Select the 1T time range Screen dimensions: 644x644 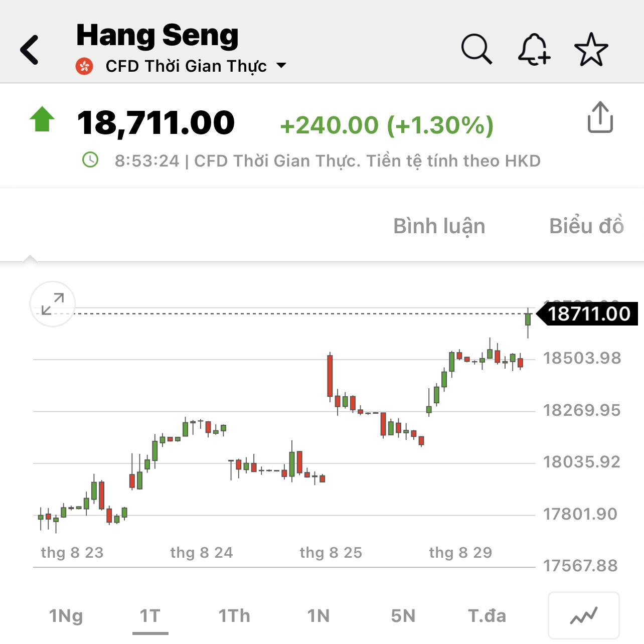150,615
